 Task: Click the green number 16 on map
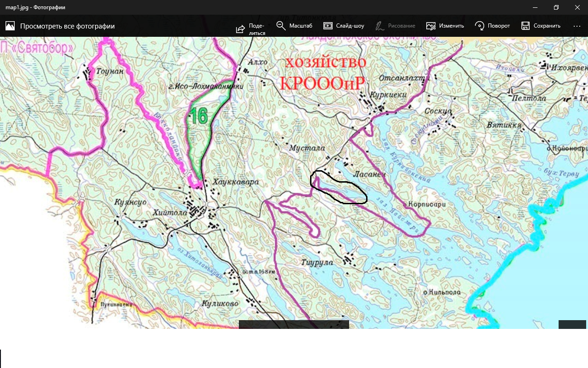click(199, 115)
